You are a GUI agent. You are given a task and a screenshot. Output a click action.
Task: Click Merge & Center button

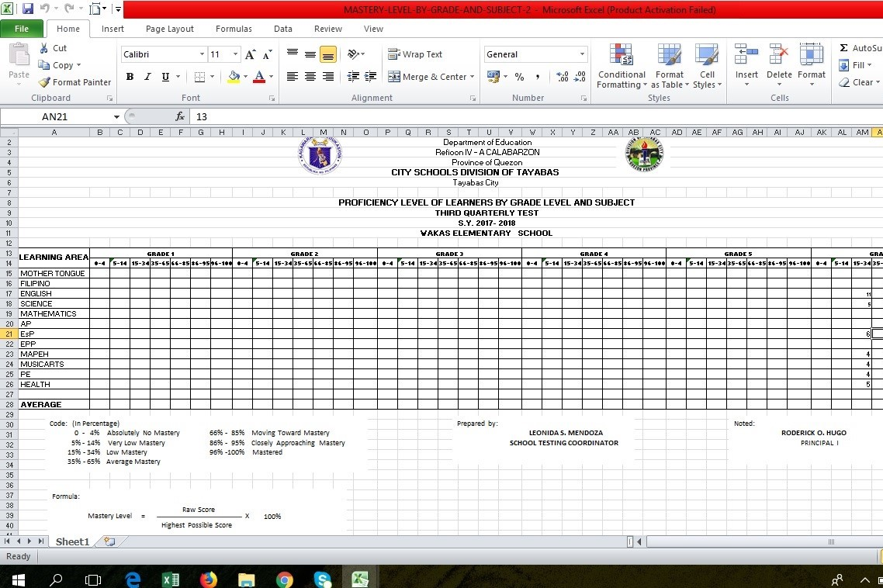coord(428,77)
